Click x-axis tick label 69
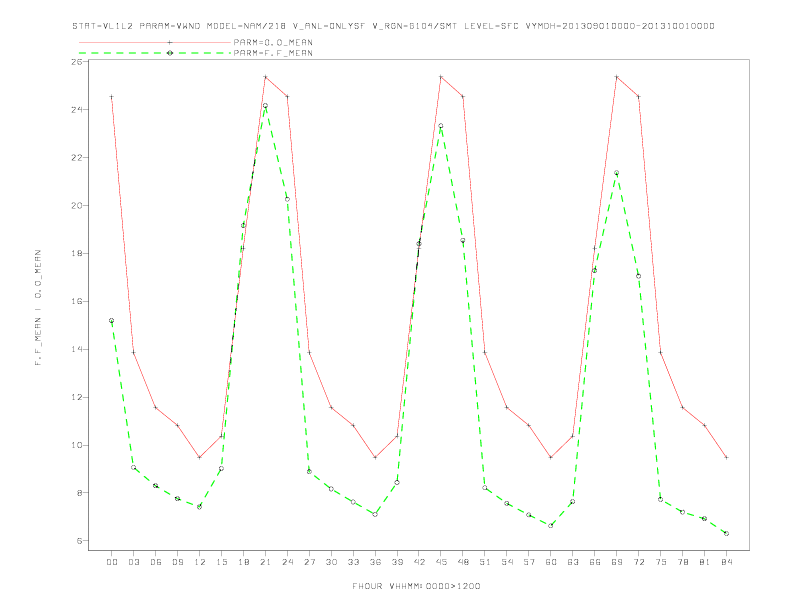This screenshot has width=792, height=612. (x=617, y=562)
